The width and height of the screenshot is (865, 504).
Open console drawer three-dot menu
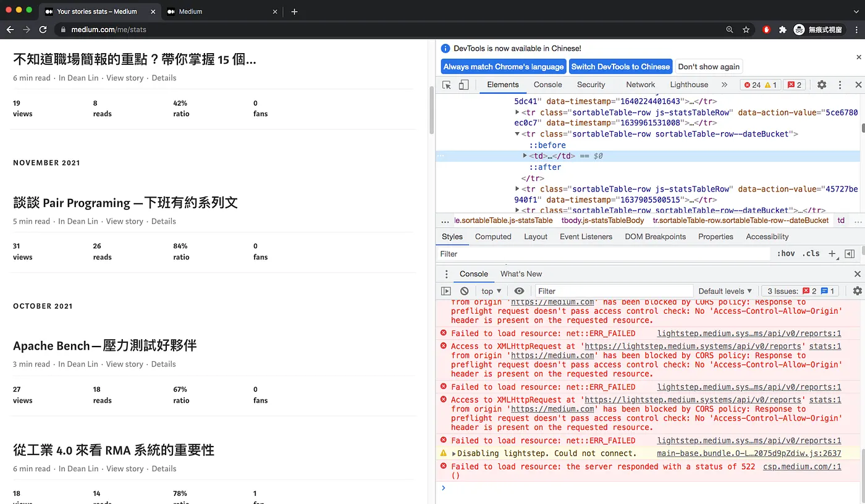pos(446,274)
